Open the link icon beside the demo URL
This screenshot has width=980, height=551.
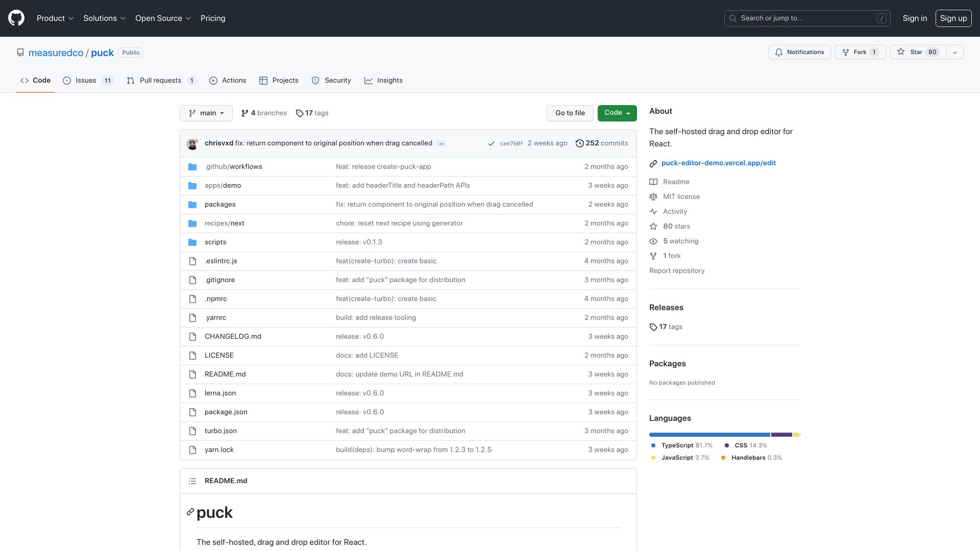pos(653,164)
